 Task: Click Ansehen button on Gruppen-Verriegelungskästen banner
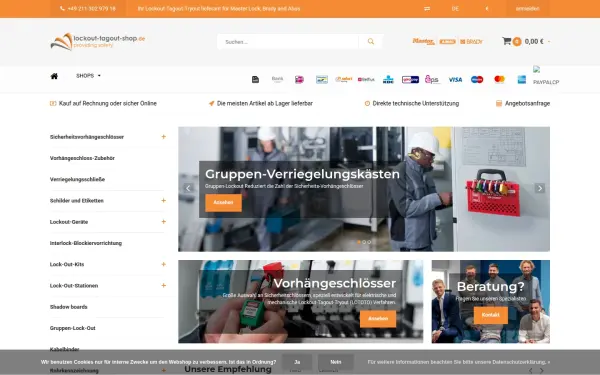tap(223, 203)
